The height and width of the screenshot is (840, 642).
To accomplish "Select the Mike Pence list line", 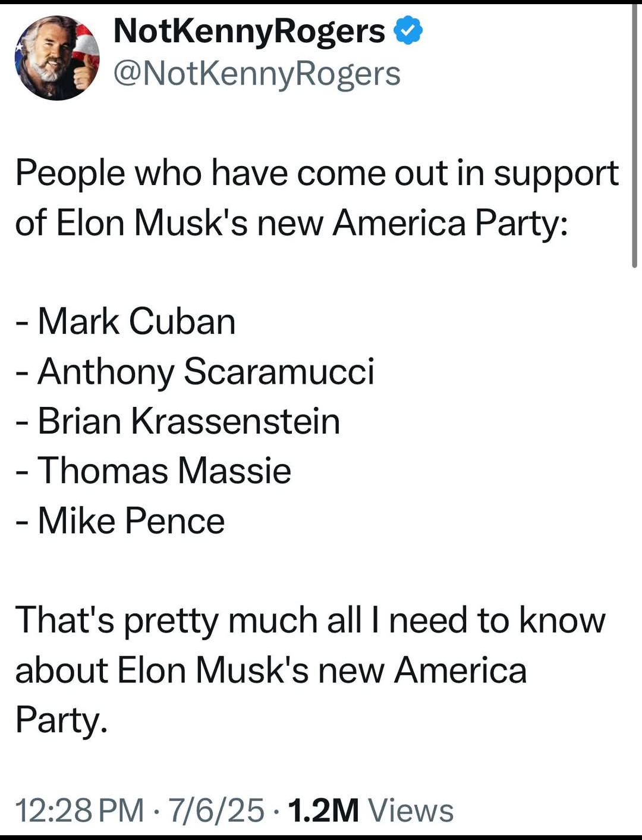I will coord(121,521).
